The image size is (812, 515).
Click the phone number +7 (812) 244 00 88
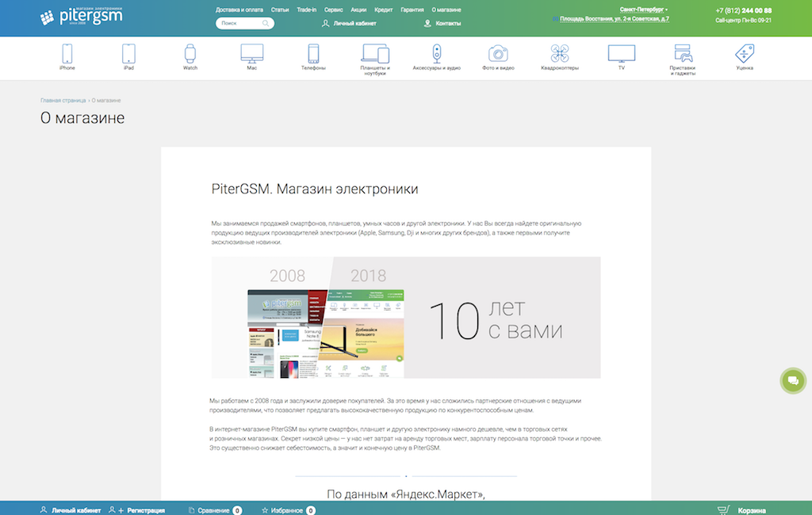744,10
